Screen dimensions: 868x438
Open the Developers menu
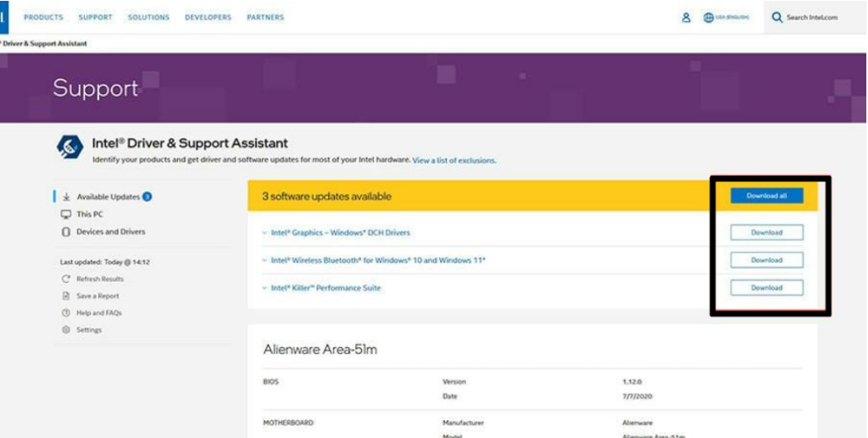[209, 18]
